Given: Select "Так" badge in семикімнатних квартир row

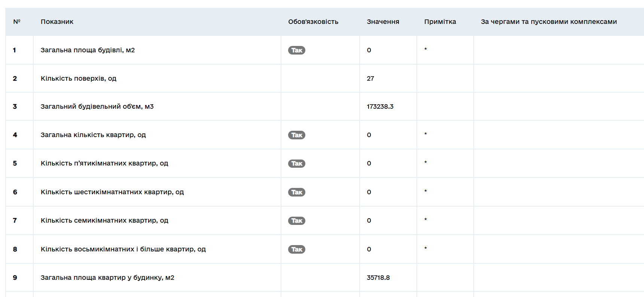Looking at the screenshot, I should pos(296,221).
